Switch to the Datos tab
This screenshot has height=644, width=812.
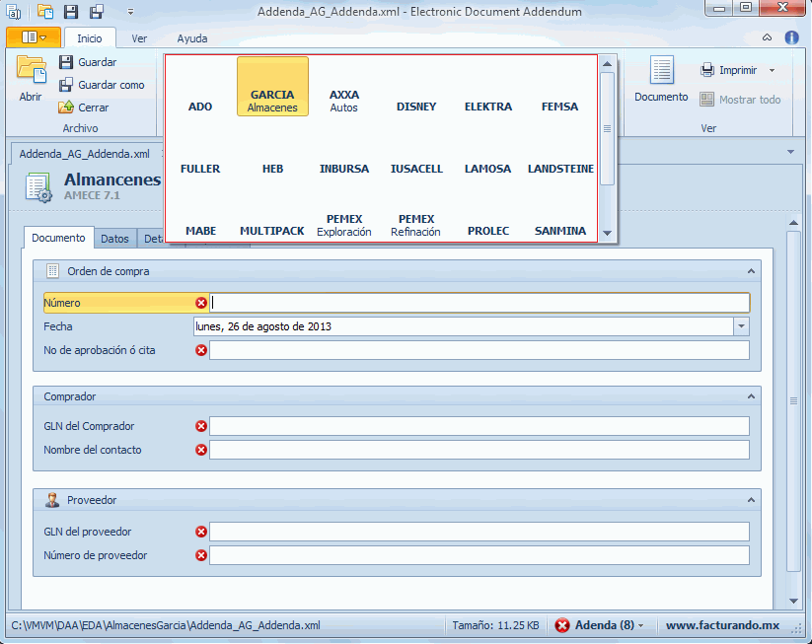pyautogui.click(x=114, y=238)
